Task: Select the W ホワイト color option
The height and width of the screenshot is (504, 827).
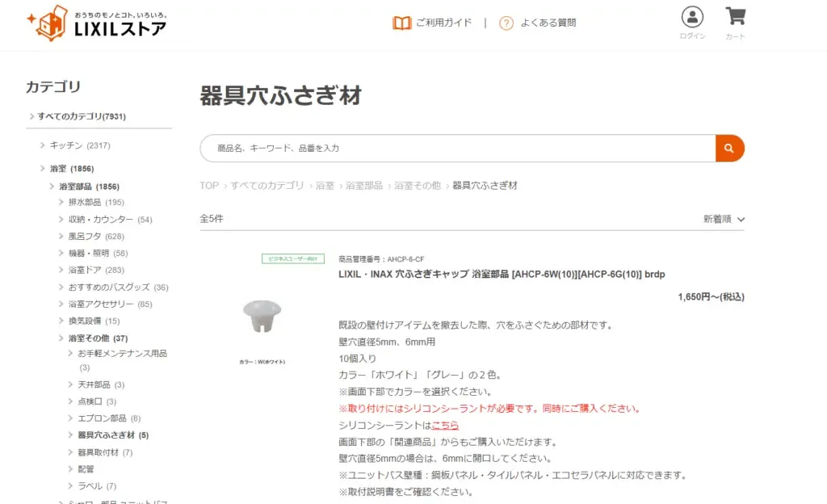Action: tap(263, 361)
